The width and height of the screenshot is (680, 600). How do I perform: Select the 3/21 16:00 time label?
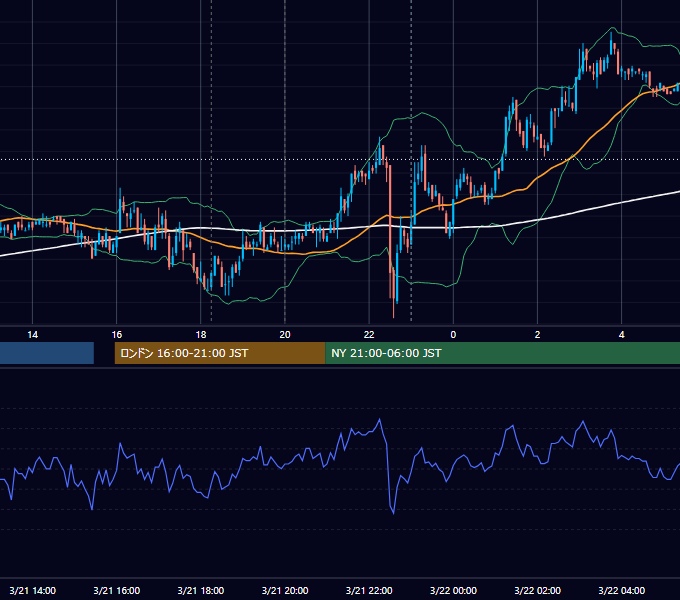click(x=117, y=590)
